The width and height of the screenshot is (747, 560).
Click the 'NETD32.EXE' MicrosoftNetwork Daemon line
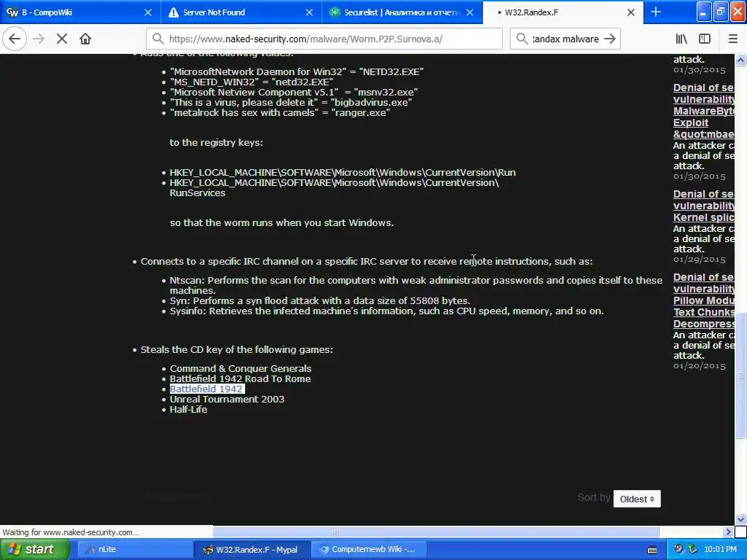click(297, 72)
